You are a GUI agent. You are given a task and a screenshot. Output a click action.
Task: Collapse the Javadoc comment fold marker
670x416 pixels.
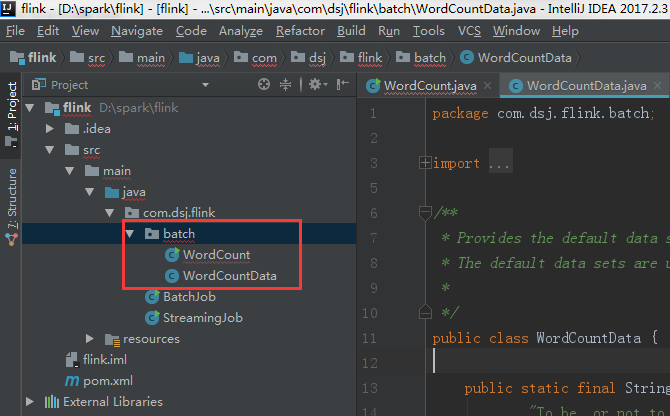click(x=425, y=213)
